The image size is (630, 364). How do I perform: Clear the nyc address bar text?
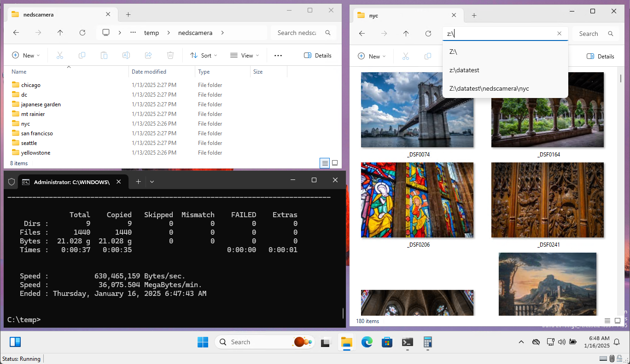click(559, 34)
